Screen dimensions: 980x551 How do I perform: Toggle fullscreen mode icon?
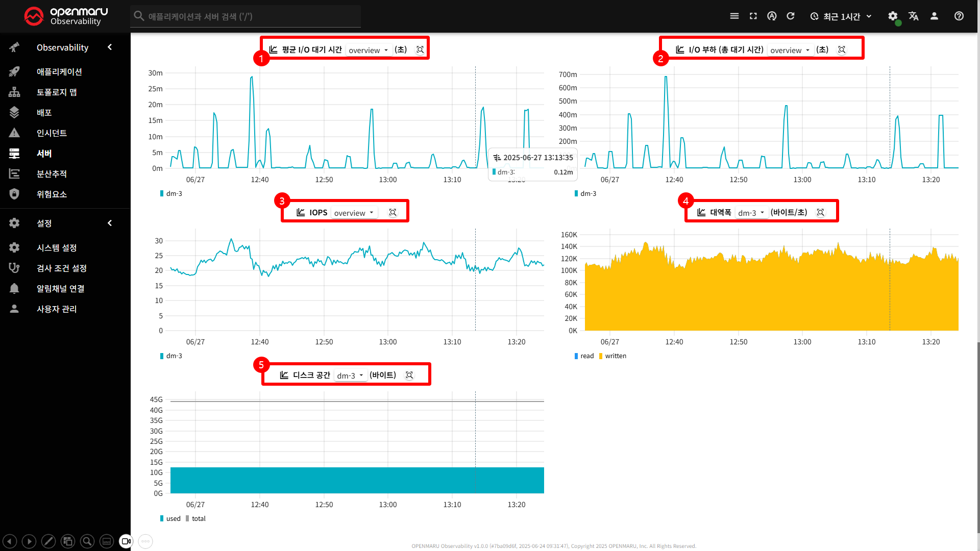click(x=753, y=16)
